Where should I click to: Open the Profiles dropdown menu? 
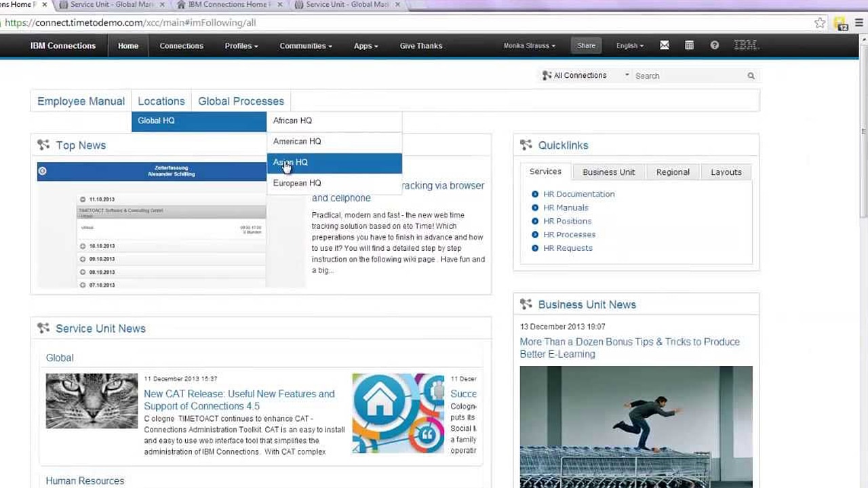point(241,46)
